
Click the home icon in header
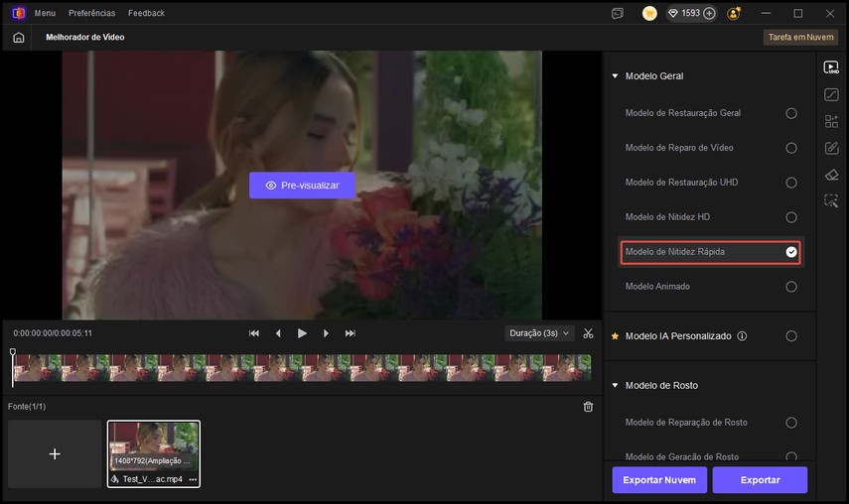pos(18,37)
